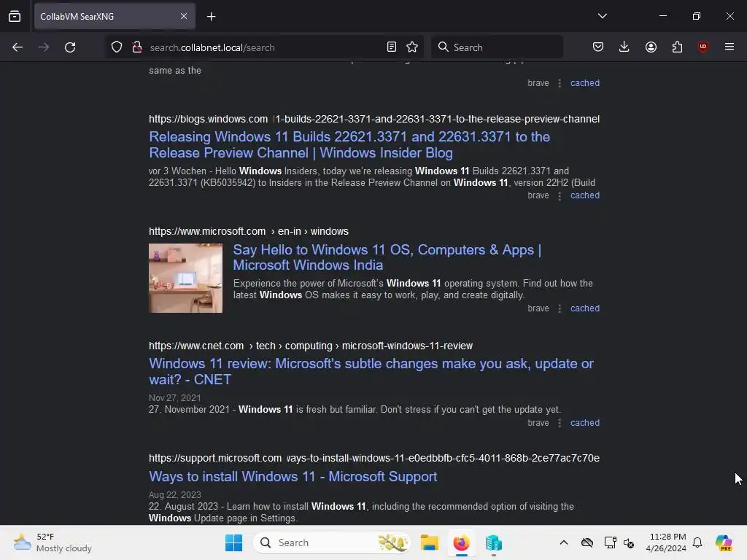
Task: Open cached link of Microsoft Windows India result
Action: (x=584, y=308)
